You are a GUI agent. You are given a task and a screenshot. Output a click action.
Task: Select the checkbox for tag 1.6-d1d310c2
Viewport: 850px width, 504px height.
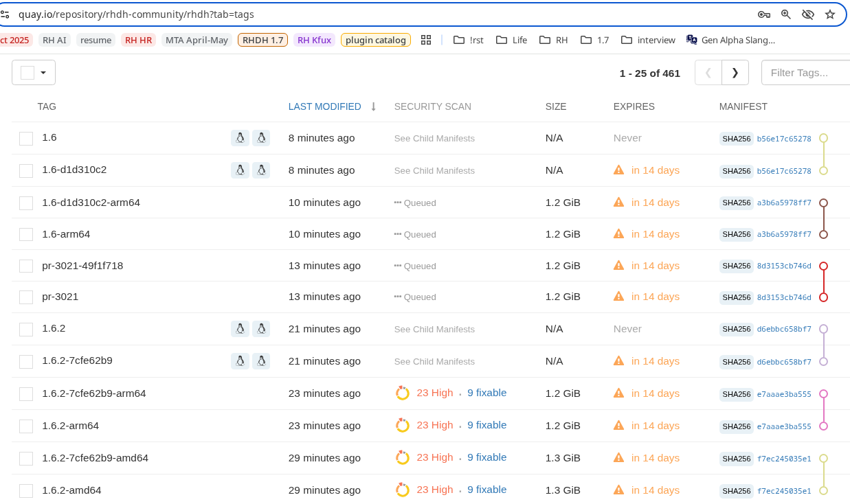(x=26, y=171)
